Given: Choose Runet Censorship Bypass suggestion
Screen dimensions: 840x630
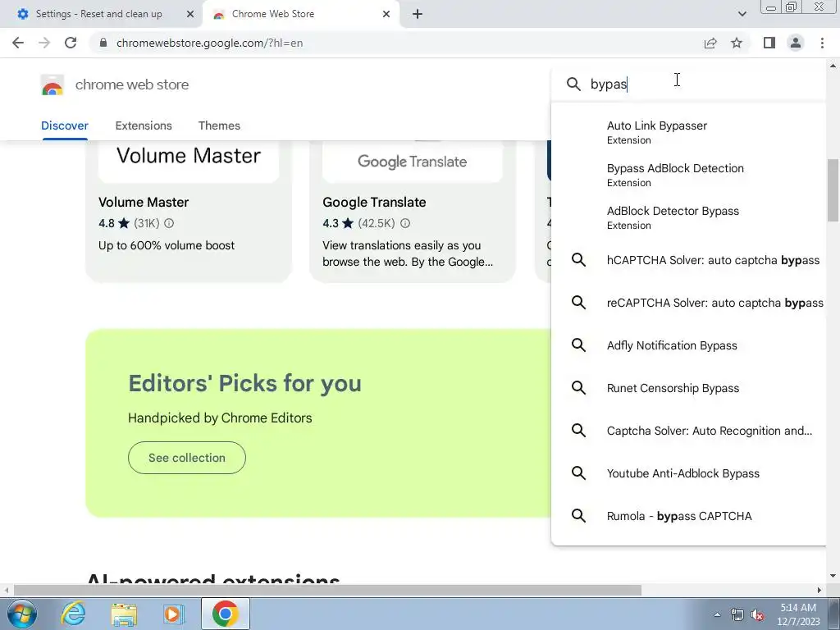Looking at the screenshot, I should [689, 388].
